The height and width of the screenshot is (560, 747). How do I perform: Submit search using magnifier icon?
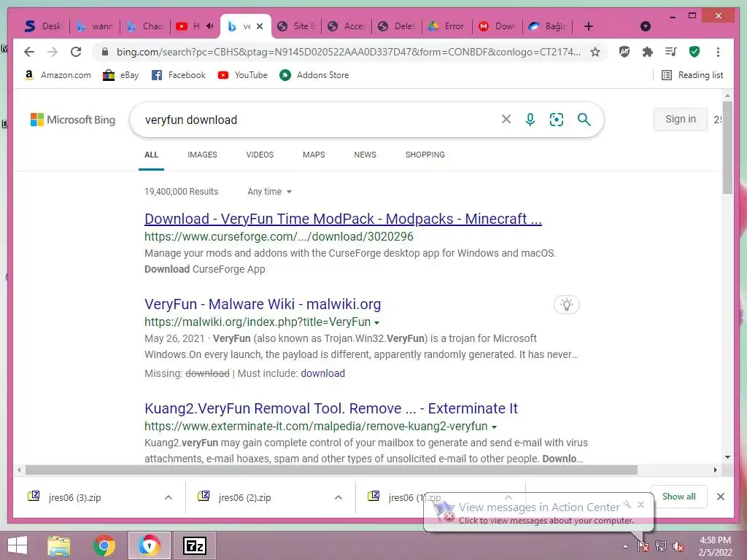[584, 119]
